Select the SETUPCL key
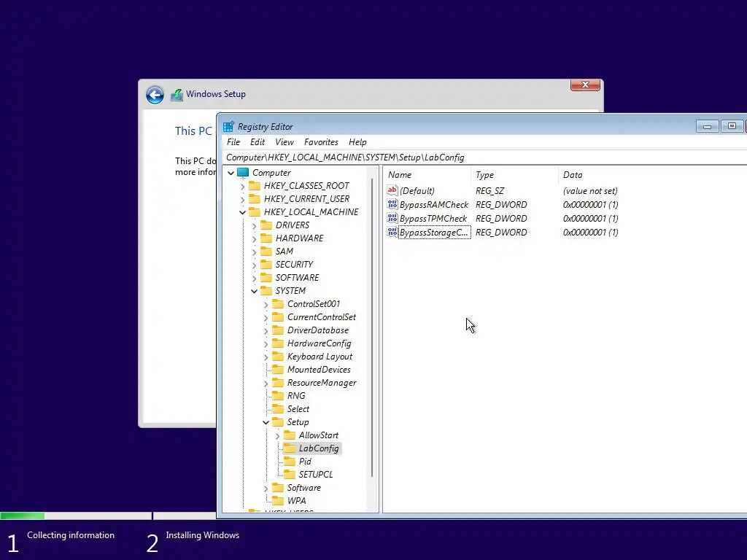The image size is (747, 560). [315, 475]
